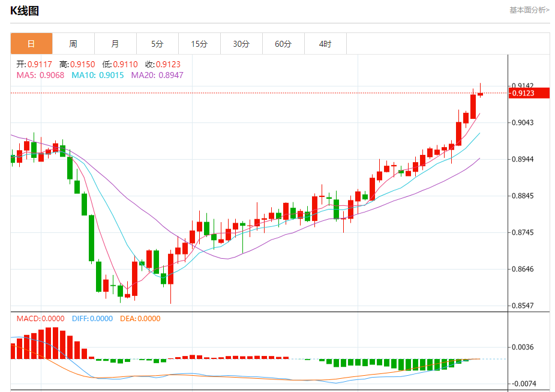
Task: Click the 0.8547 price axis label
Action: click(523, 306)
